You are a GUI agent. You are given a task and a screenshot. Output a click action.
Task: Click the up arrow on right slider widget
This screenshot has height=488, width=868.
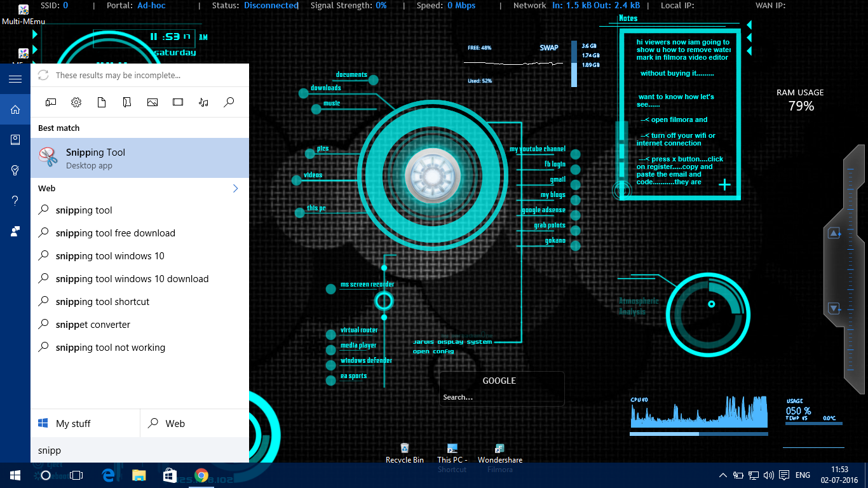[x=834, y=234]
